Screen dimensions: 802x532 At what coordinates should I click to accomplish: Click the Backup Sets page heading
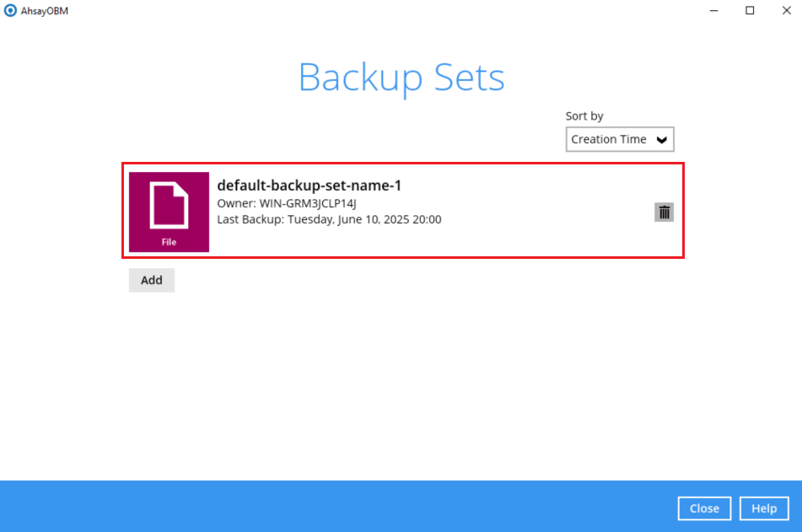[401, 78]
